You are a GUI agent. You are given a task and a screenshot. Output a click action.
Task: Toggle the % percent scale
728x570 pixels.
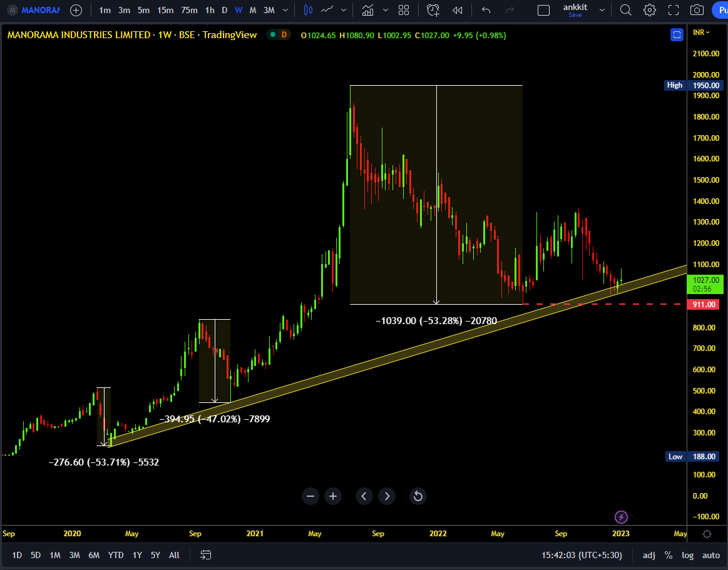click(668, 555)
